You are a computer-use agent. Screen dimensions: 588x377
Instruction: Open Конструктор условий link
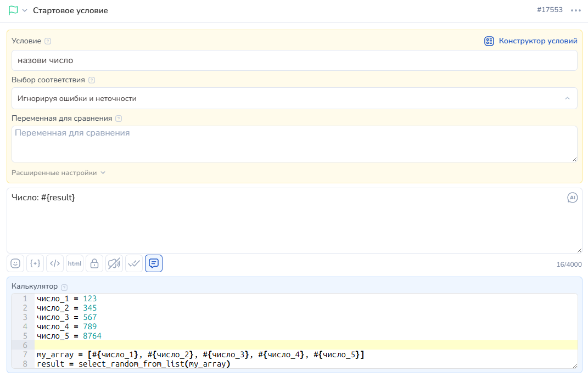(x=531, y=41)
